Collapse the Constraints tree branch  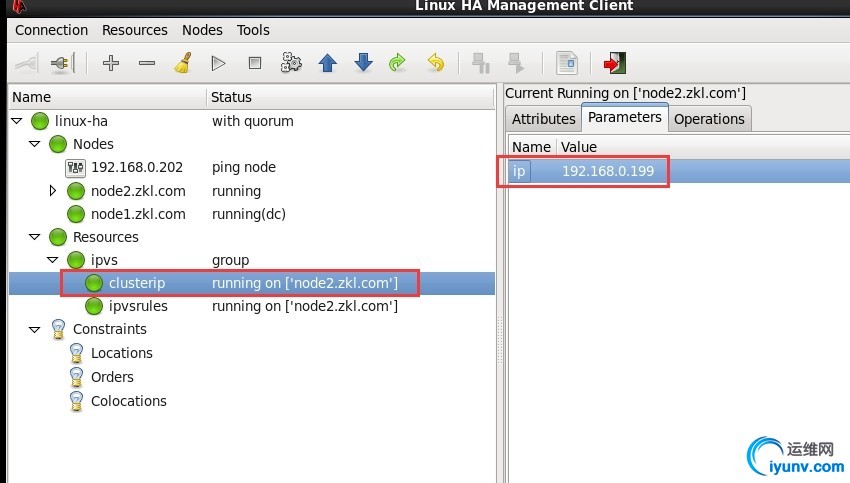pos(35,329)
